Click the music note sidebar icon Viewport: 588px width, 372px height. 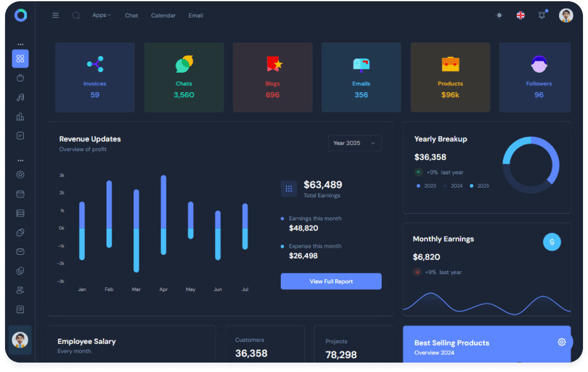[20, 97]
